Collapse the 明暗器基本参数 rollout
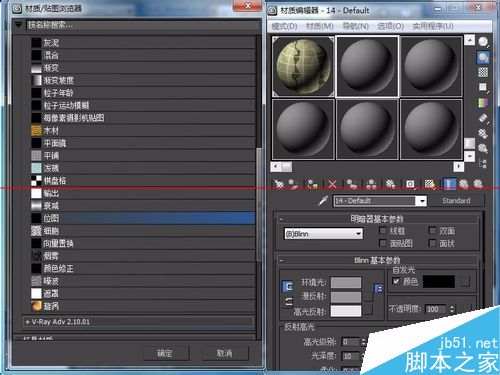 [281, 219]
